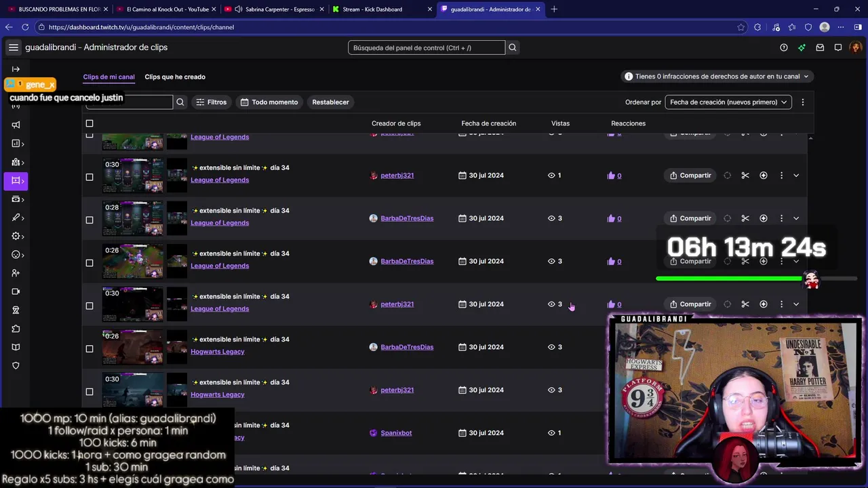Click the green sparkle icon in header

(x=802, y=47)
